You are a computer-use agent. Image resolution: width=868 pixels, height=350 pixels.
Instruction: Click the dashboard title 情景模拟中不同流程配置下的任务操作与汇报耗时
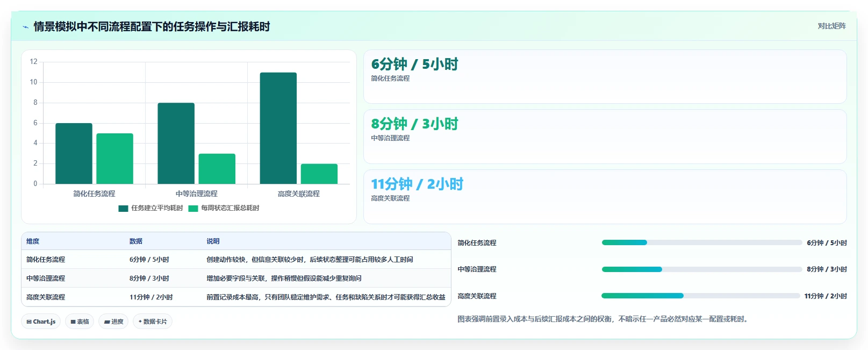pyautogui.click(x=152, y=27)
